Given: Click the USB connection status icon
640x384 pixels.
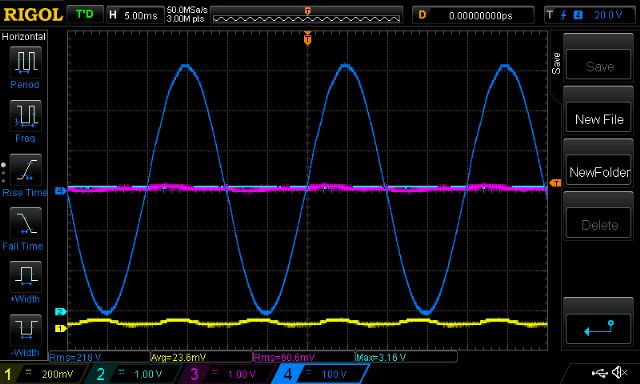Looking at the screenshot, I should [599, 373].
